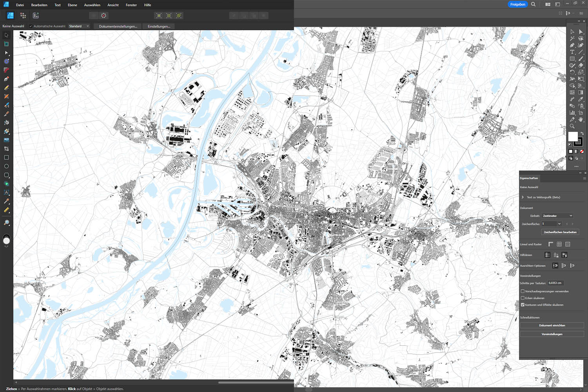This screenshot has height=392, width=588.
Task: Select the Artboard tool in Affinity's left toolbar
Action: point(6,44)
